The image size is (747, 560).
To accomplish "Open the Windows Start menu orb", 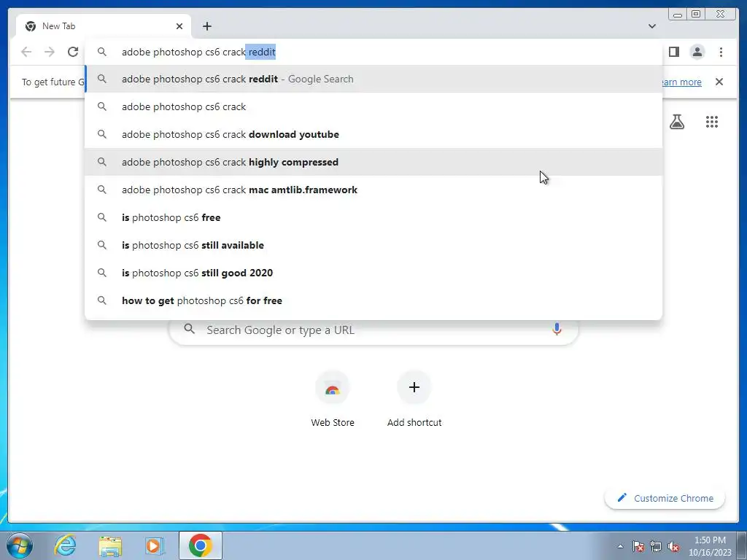I will coord(20,545).
